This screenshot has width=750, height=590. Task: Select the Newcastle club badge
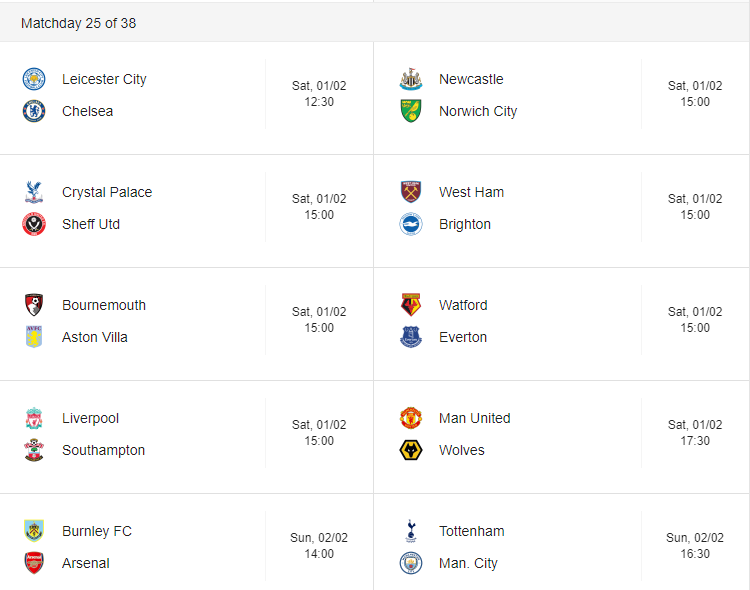[x=411, y=79]
